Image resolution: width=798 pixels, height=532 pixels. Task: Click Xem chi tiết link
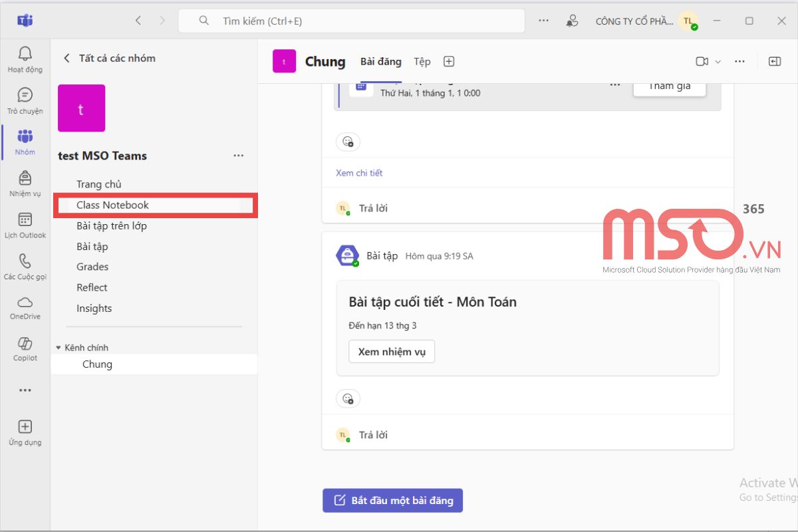pos(359,173)
